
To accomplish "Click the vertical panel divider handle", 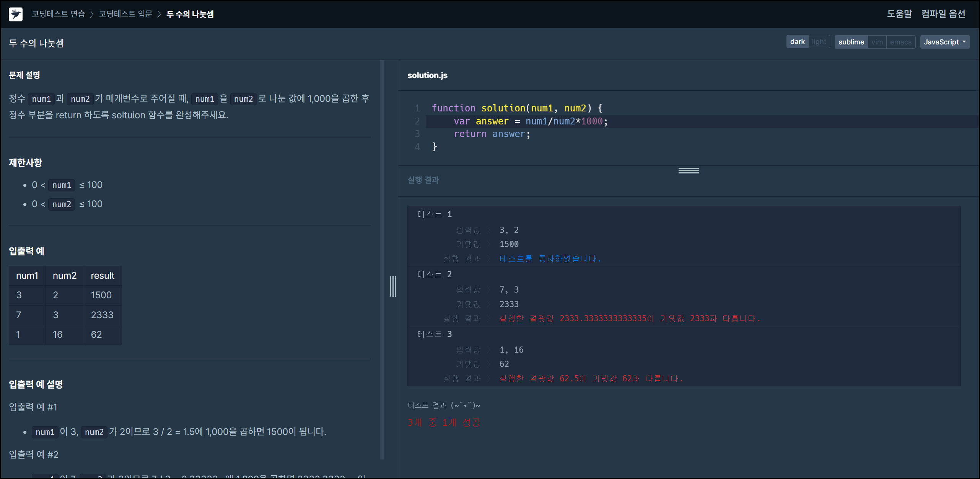I will click(393, 286).
